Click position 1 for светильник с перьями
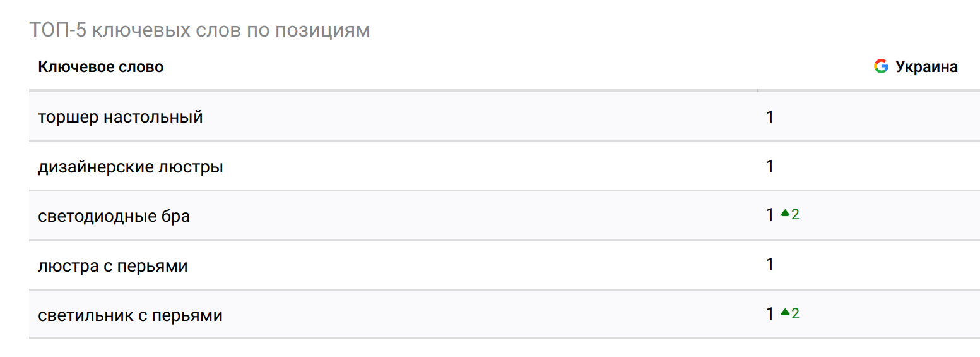Image resolution: width=980 pixels, height=357 pixels. point(770,313)
